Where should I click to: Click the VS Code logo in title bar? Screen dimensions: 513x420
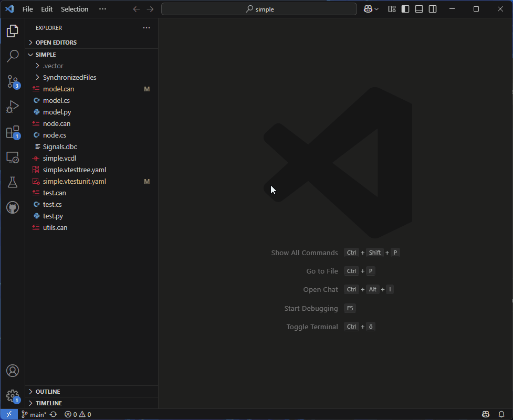(x=9, y=9)
